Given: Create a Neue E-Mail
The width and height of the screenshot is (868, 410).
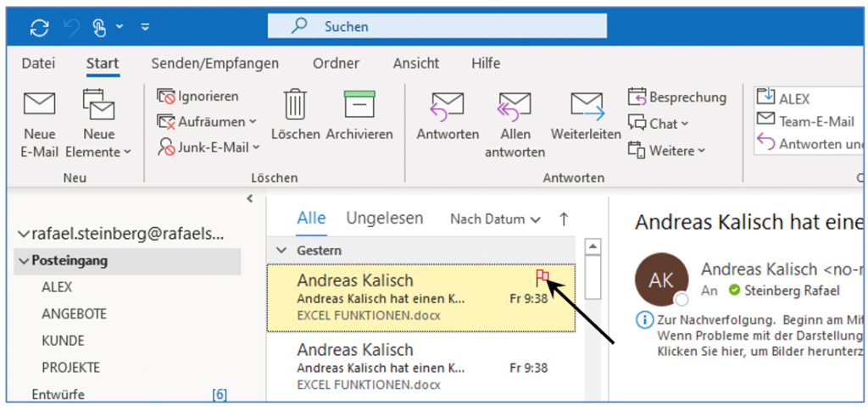Looking at the screenshot, I should click(x=39, y=125).
